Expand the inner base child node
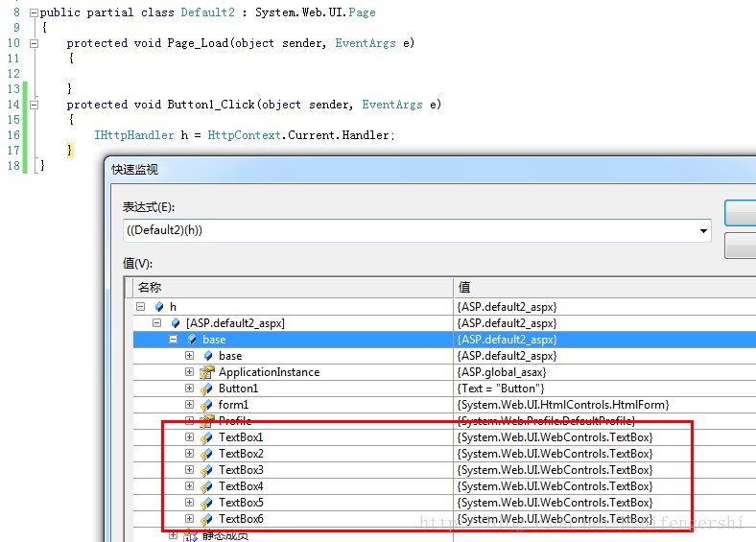The width and height of the screenshot is (756, 542). [190, 356]
